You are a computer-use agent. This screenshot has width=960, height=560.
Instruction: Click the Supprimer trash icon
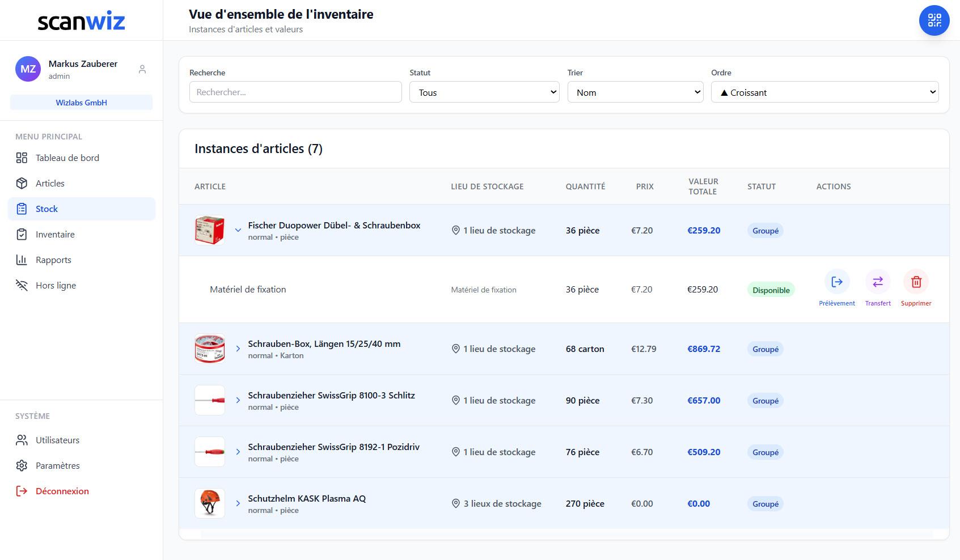916,282
